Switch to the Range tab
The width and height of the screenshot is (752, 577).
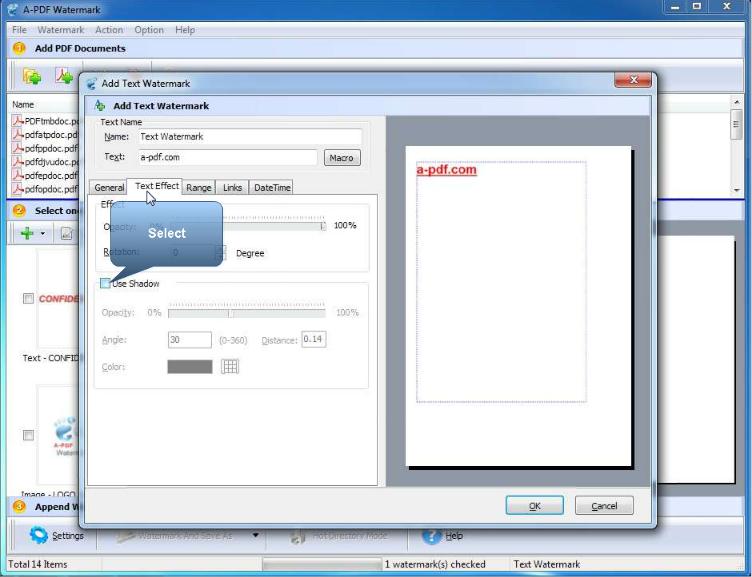tap(199, 188)
